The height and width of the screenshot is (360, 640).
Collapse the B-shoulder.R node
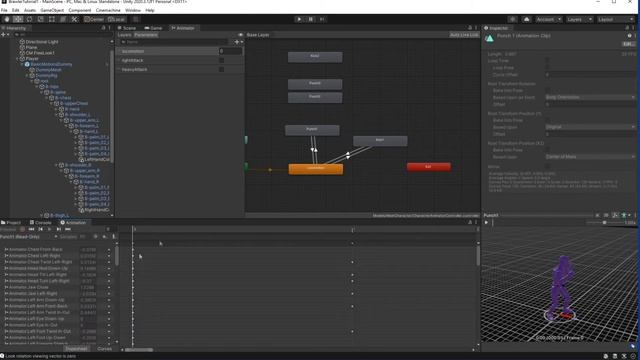56,165
